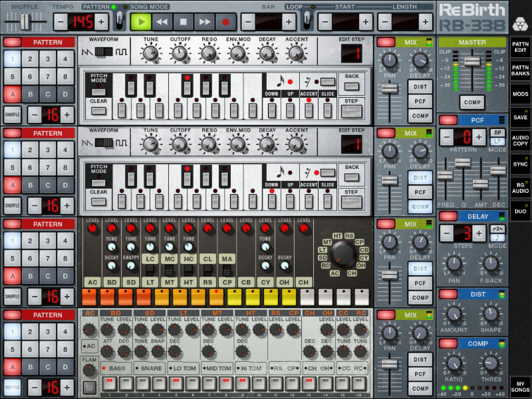Screen dimensions: 532x399
Task: Select the 808 BD instrument label
Action: [112, 282]
